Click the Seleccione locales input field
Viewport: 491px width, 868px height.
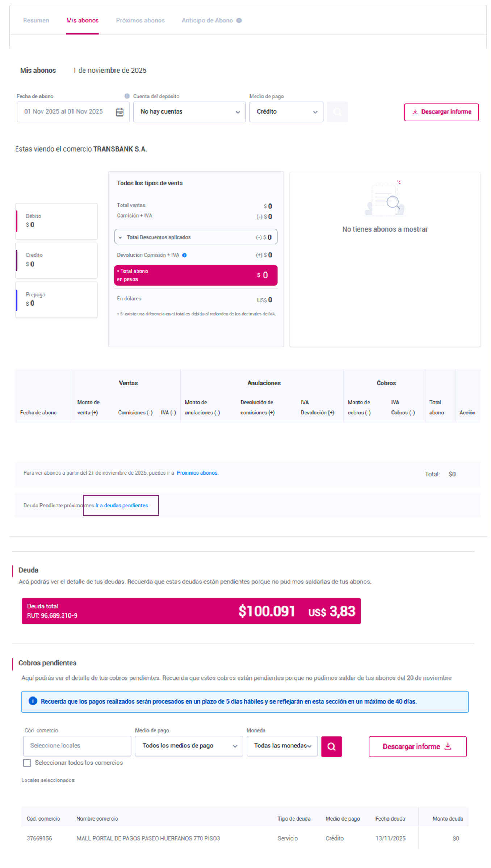tap(77, 746)
